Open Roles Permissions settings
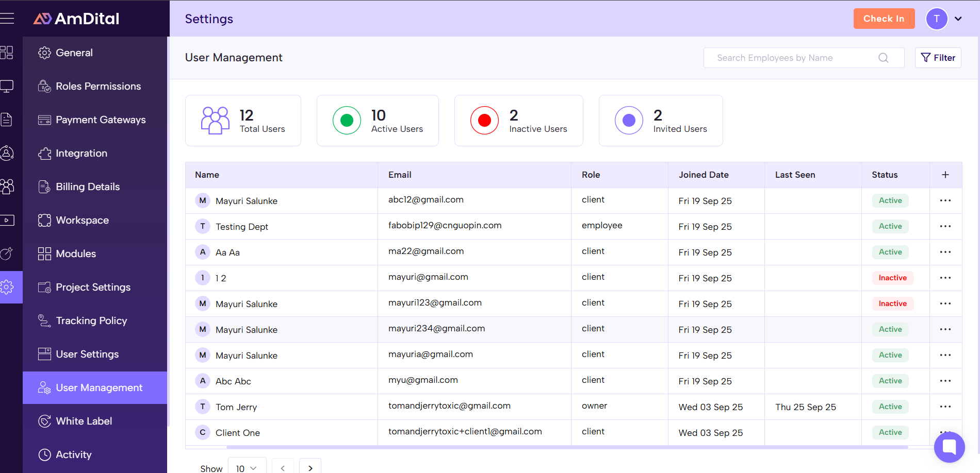Viewport: 980px width, 473px height. (x=98, y=86)
